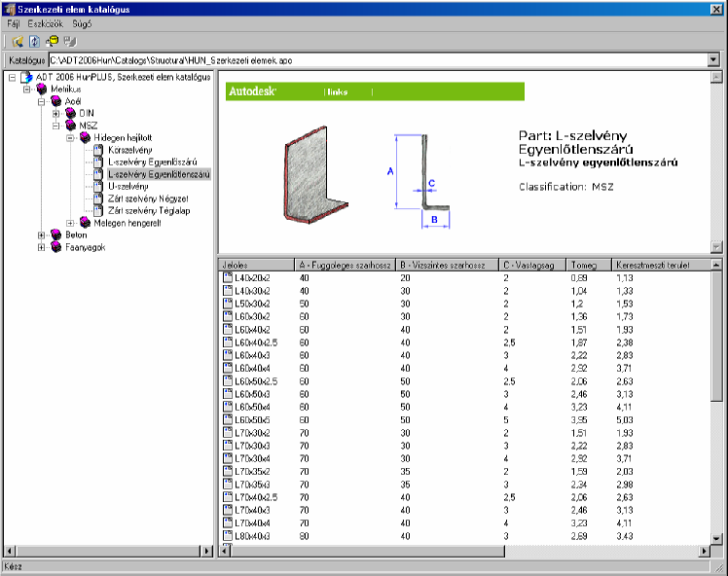Sort by the Tömeg column header

pos(589,265)
